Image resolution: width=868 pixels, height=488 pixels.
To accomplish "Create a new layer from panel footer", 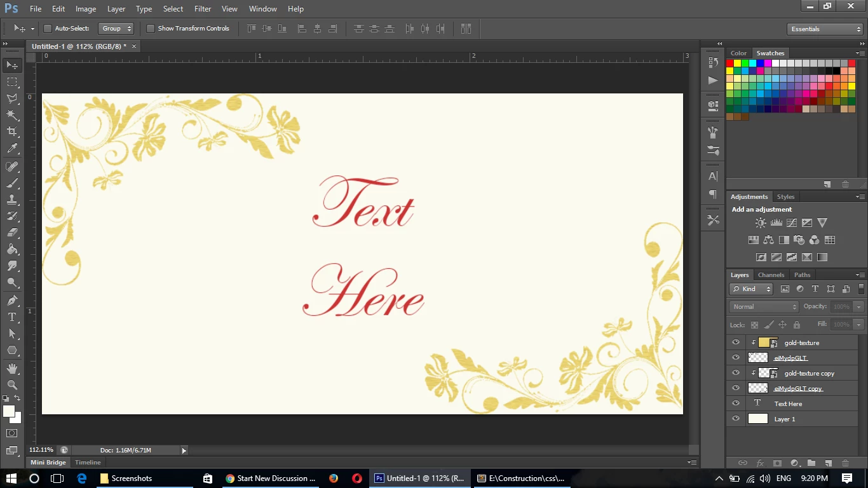I will tap(828, 463).
